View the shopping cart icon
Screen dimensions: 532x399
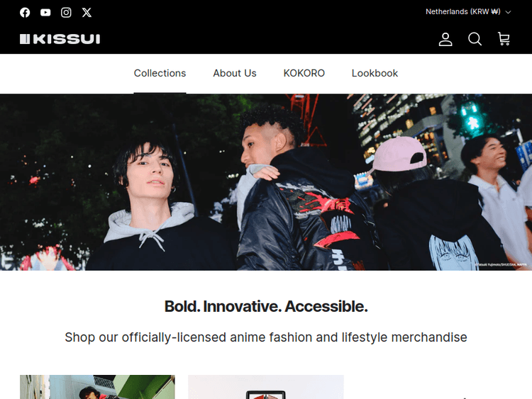pos(504,39)
